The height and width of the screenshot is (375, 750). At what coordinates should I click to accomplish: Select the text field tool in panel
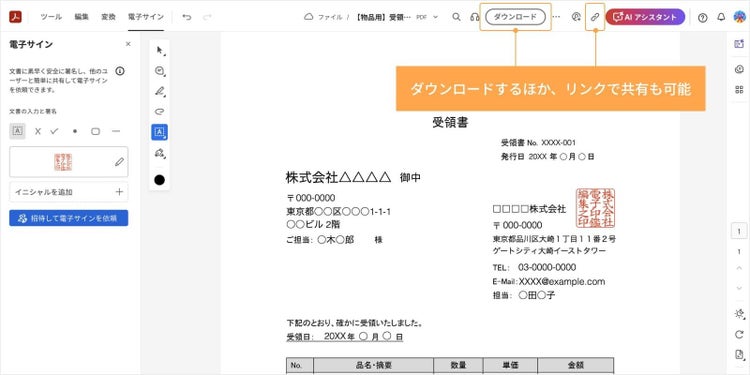(17, 131)
